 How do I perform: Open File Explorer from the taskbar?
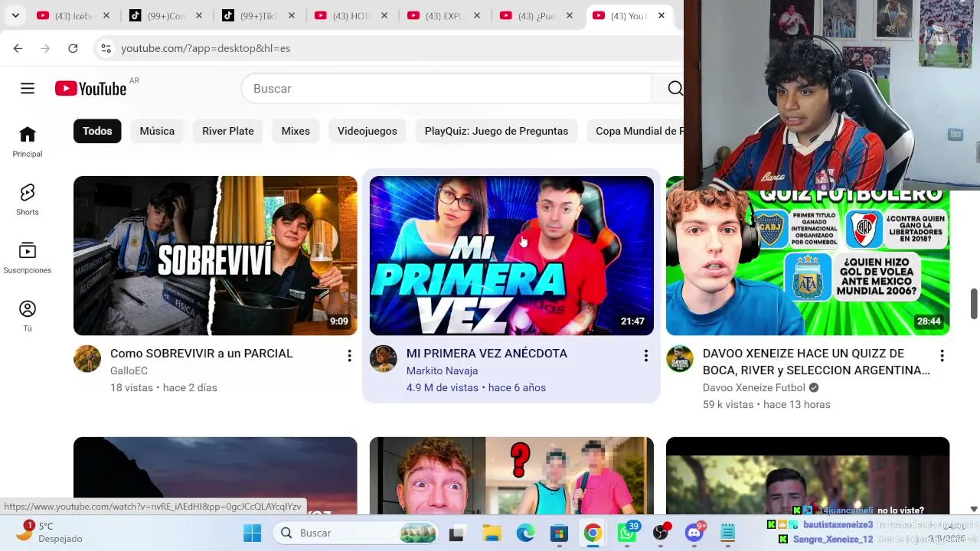(x=491, y=533)
